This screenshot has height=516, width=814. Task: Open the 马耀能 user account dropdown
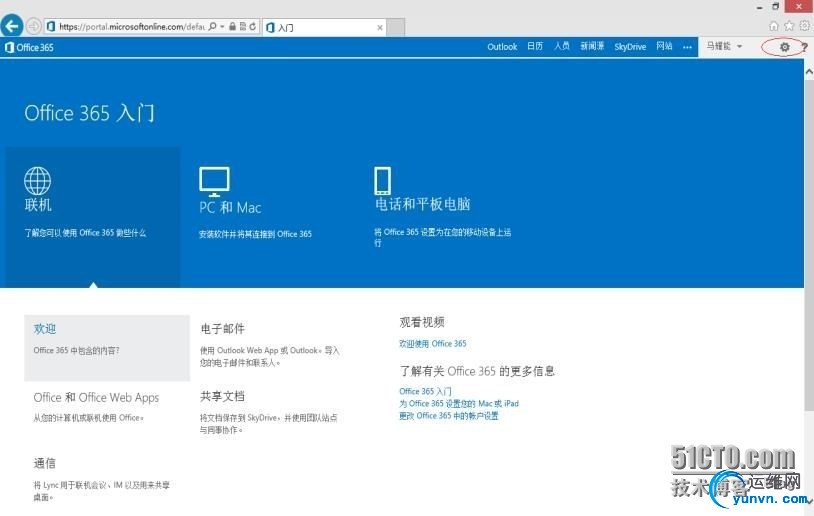724,46
